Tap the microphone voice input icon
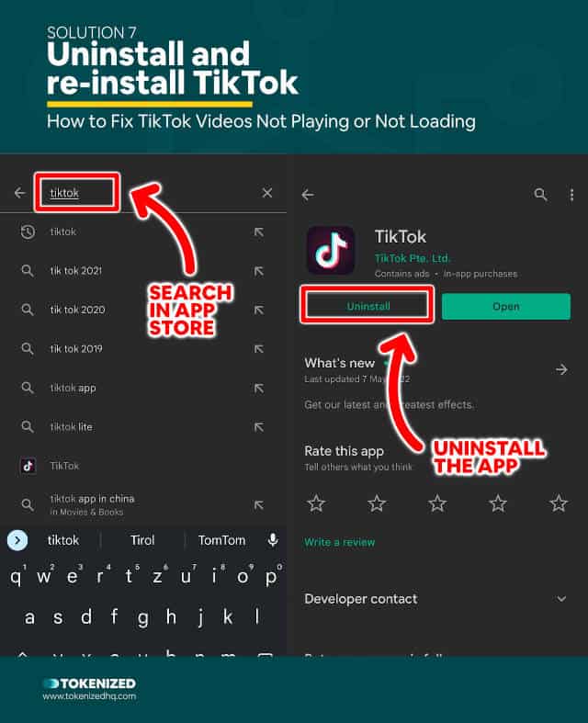Screen dimensions: 588x723 point(273,540)
